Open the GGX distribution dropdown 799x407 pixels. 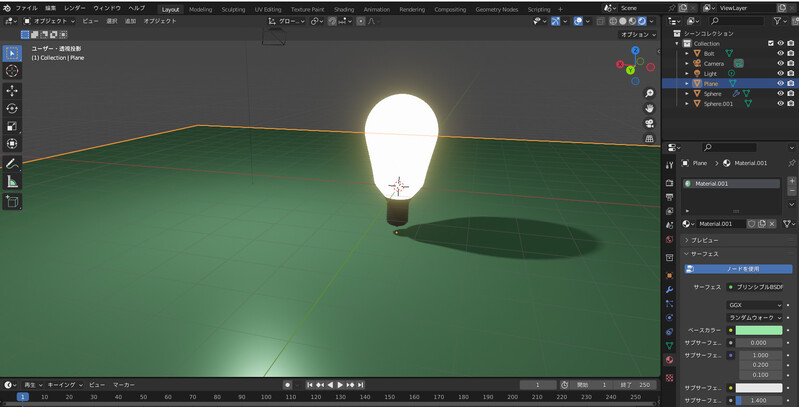point(755,305)
